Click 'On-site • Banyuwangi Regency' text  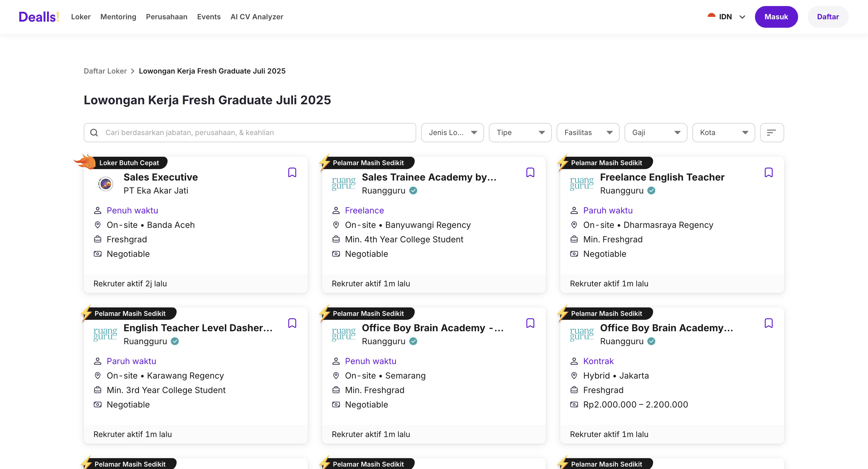click(x=408, y=225)
